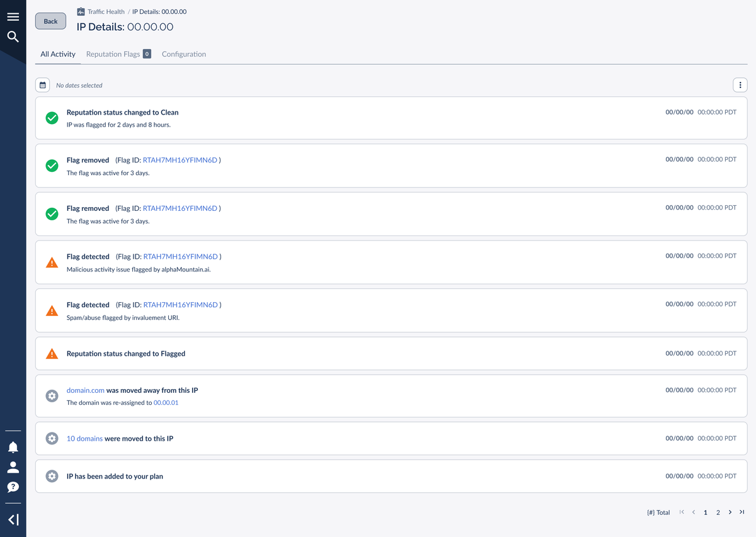Click 'Reputation status changed to Flagged' title

click(126, 354)
